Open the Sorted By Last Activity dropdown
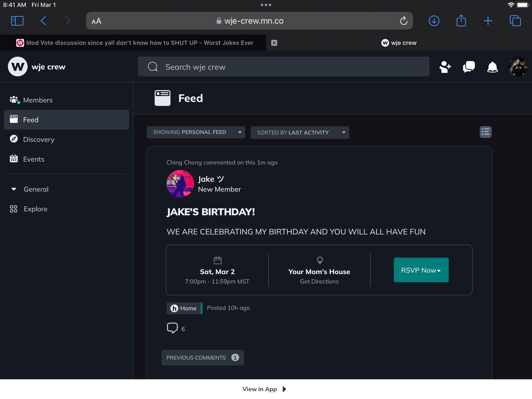The image size is (532, 399). click(300, 133)
